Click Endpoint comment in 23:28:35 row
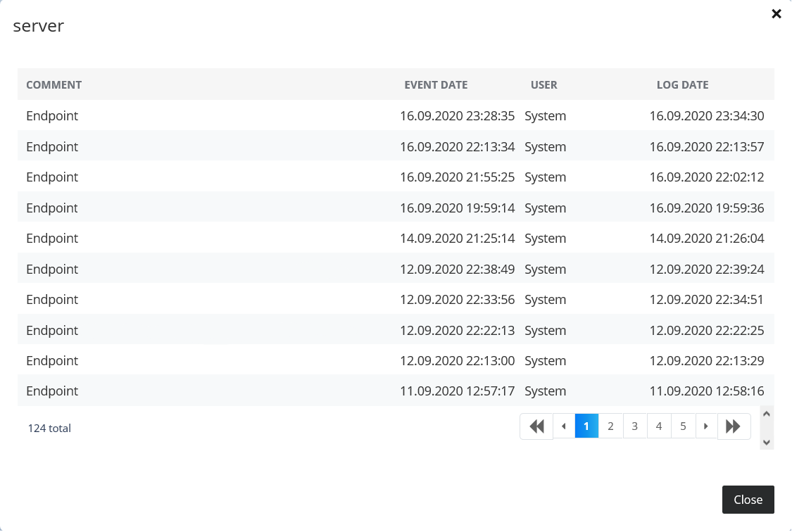The height and width of the screenshot is (532, 792). (x=52, y=116)
